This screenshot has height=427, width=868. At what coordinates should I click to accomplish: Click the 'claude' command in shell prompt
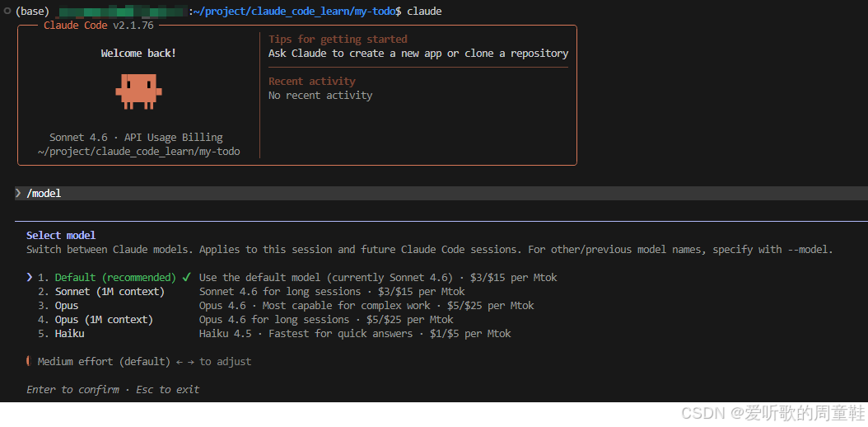pos(424,11)
